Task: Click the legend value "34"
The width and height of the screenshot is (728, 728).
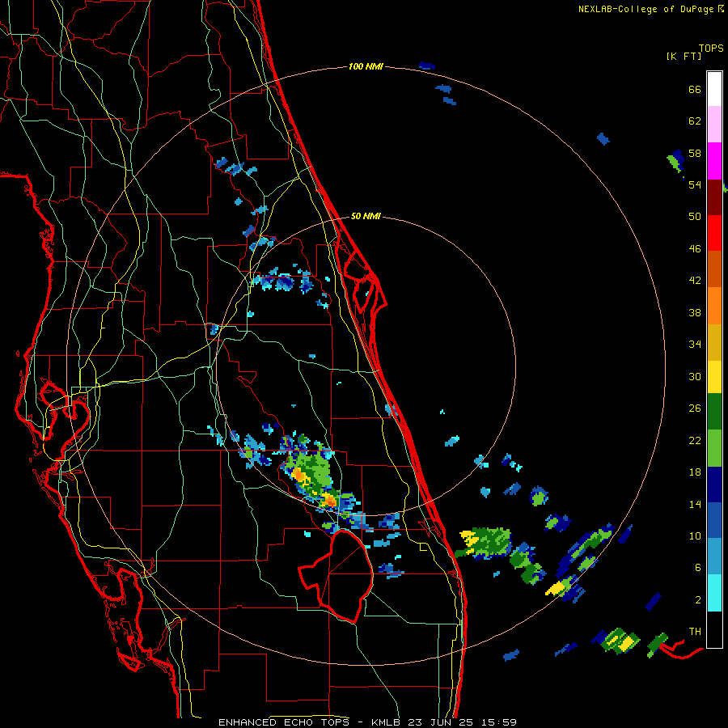Action: coord(695,344)
